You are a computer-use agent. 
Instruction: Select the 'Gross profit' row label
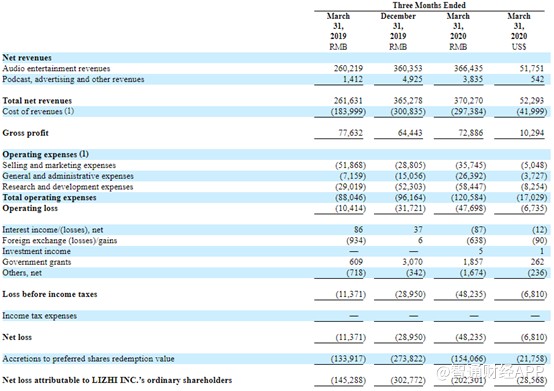[25, 133]
